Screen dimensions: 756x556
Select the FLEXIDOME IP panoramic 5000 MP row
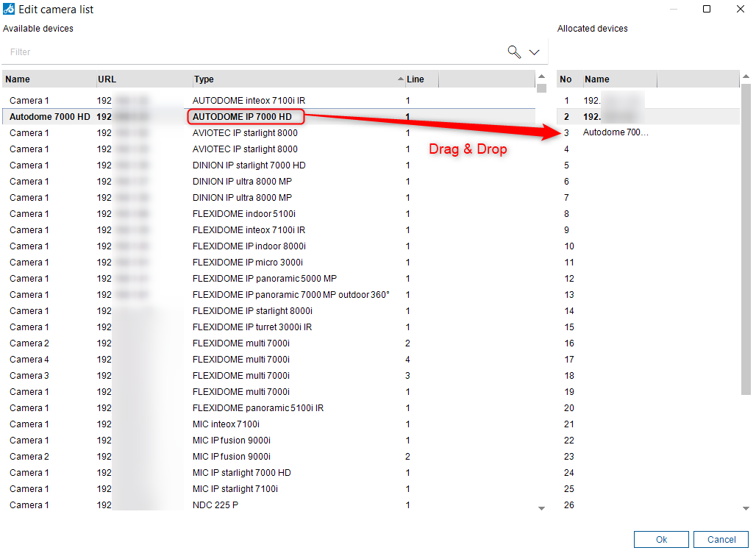pyautogui.click(x=269, y=278)
